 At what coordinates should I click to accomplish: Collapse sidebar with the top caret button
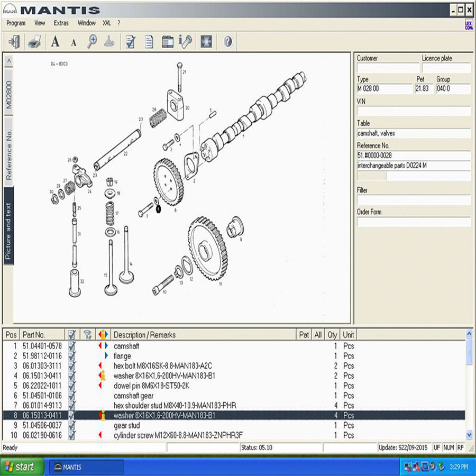[x=9, y=61]
